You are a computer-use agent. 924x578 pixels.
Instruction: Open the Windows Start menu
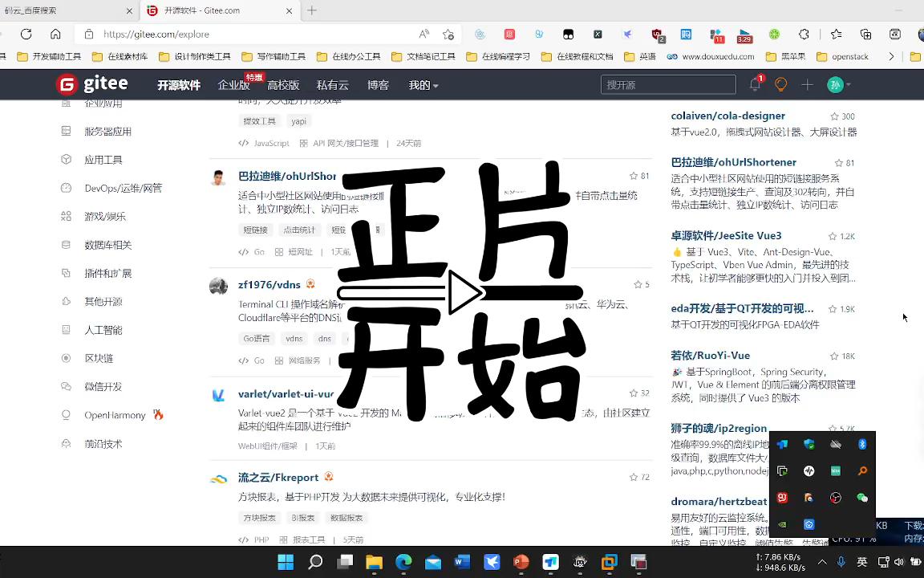[286, 561]
